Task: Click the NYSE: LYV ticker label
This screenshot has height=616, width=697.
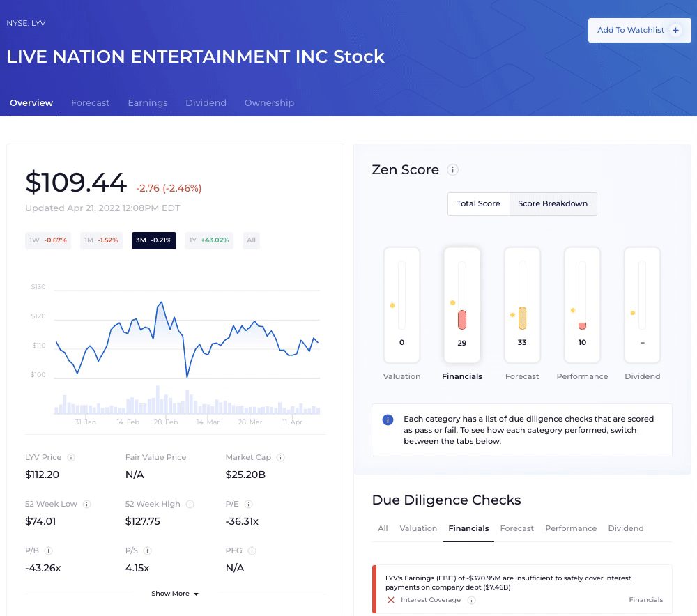Action: (x=26, y=23)
